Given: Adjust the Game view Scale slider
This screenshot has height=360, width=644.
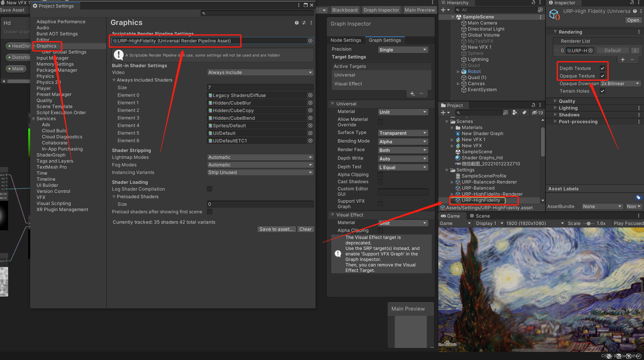Looking at the screenshot, I should (588, 223).
